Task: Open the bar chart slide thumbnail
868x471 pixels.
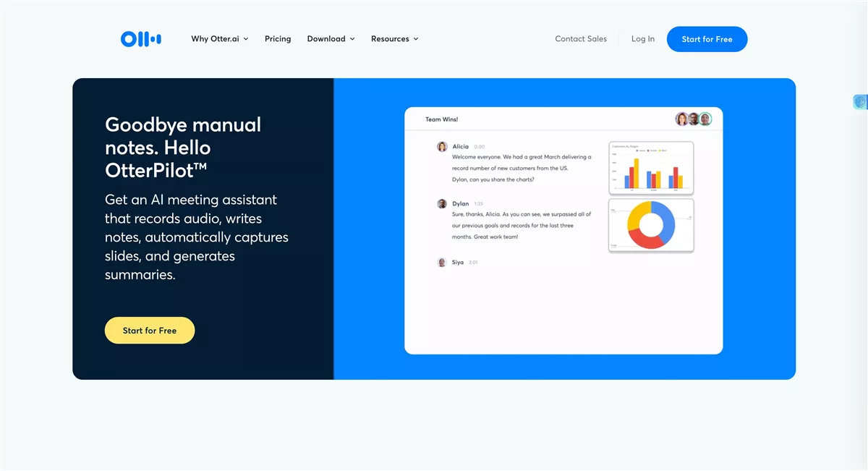Action: pyautogui.click(x=651, y=168)
